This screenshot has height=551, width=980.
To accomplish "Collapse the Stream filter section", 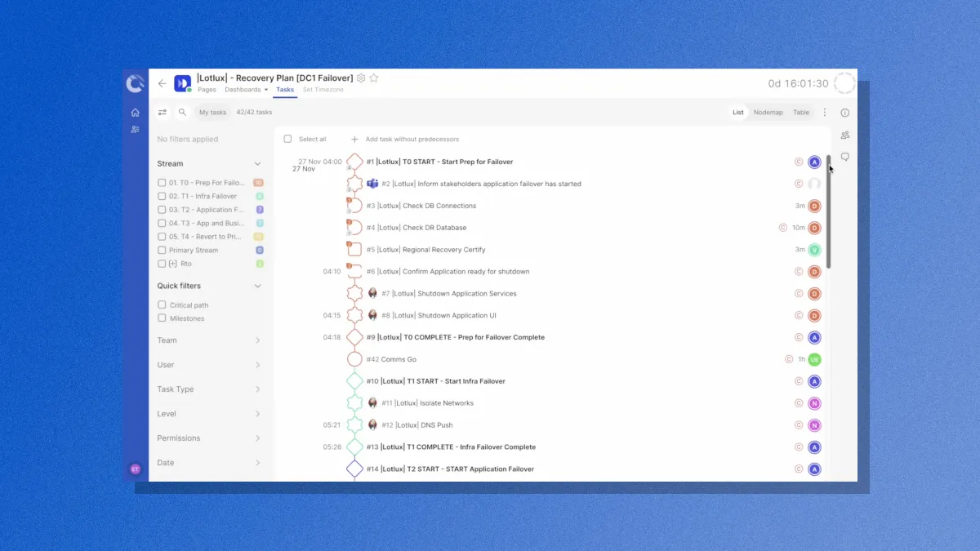I will click(x=259, y=163).
